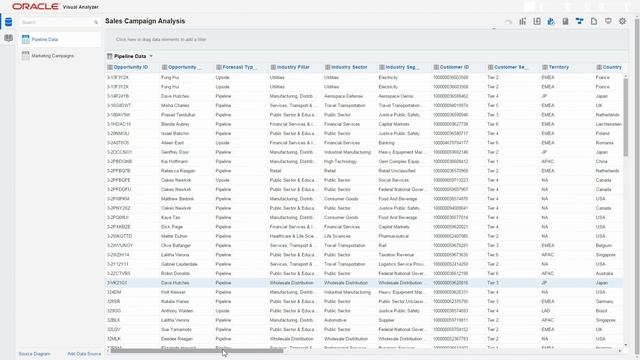Open the book icon panel in left sidebar
The image size is (640, 360).
pyautogui.click(x=8, y=38)
